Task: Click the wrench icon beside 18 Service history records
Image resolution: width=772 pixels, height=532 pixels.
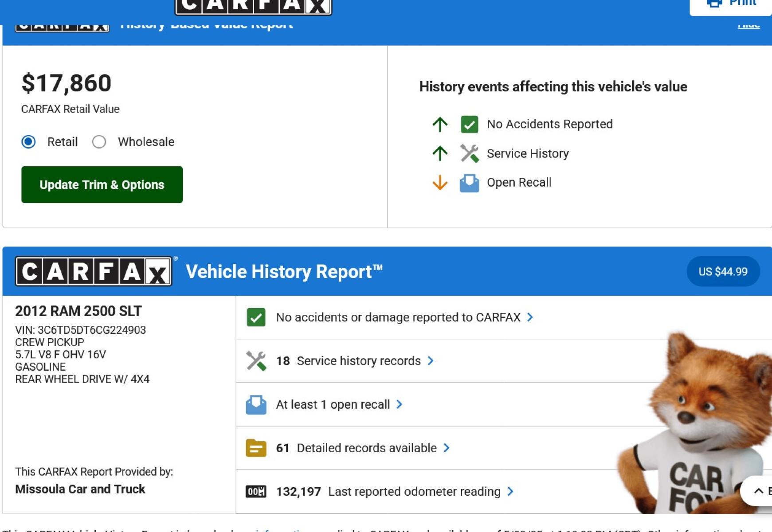Action: coord(256,361)
